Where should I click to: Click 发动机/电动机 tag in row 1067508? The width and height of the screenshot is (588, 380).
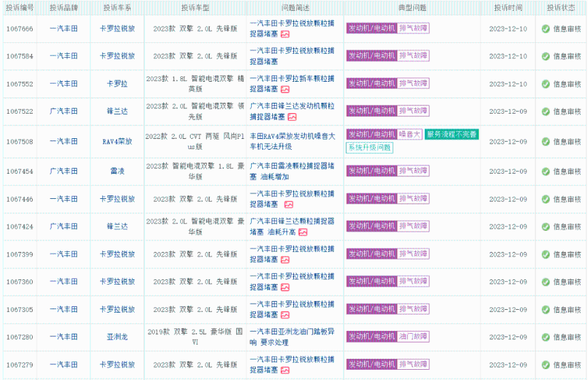click(372, 134)
